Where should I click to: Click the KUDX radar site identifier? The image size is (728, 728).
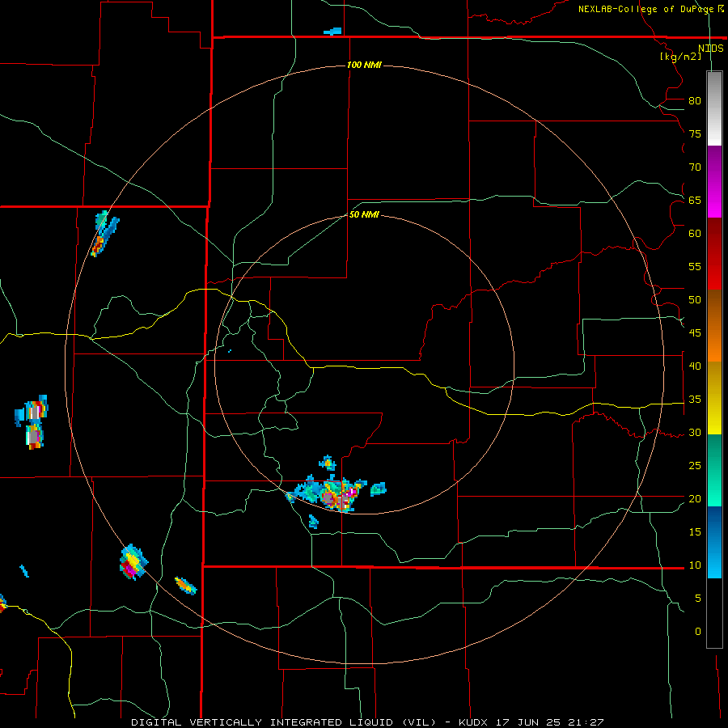point(473,722)
